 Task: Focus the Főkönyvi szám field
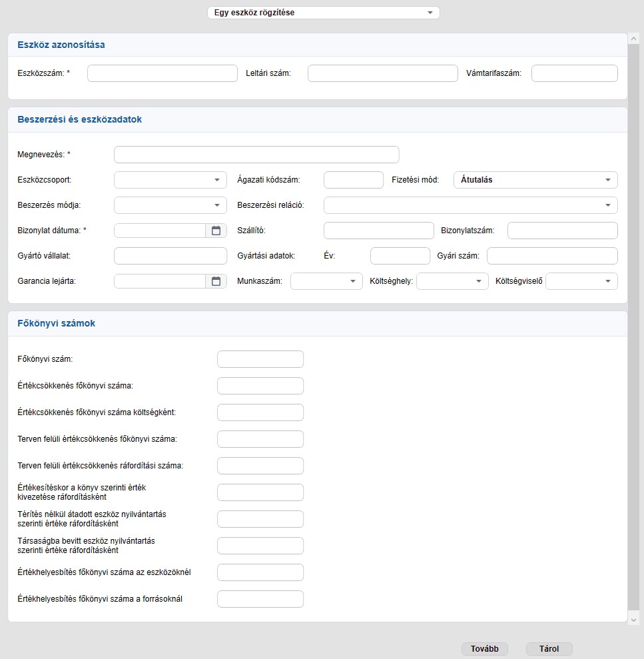tap(260, 359)
